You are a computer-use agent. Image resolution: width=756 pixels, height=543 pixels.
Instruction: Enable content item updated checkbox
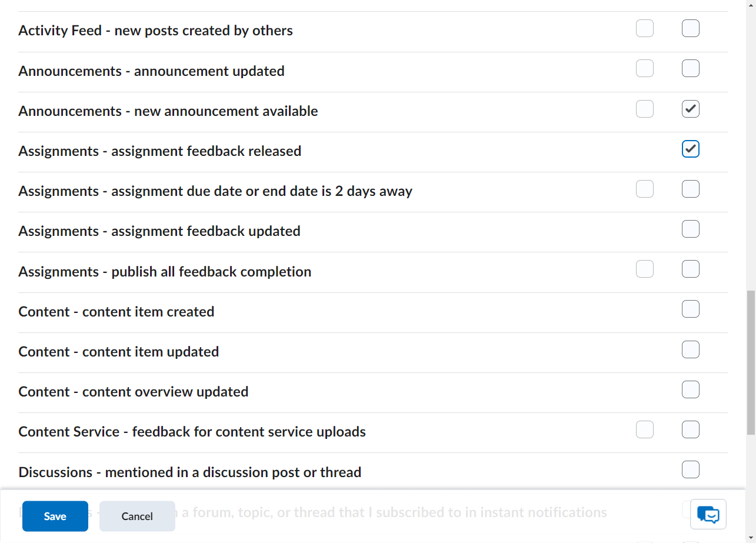coord(691,349)
